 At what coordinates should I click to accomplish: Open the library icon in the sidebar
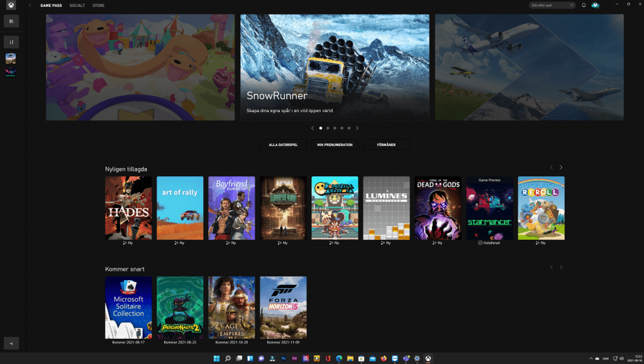tap(11, 21)
